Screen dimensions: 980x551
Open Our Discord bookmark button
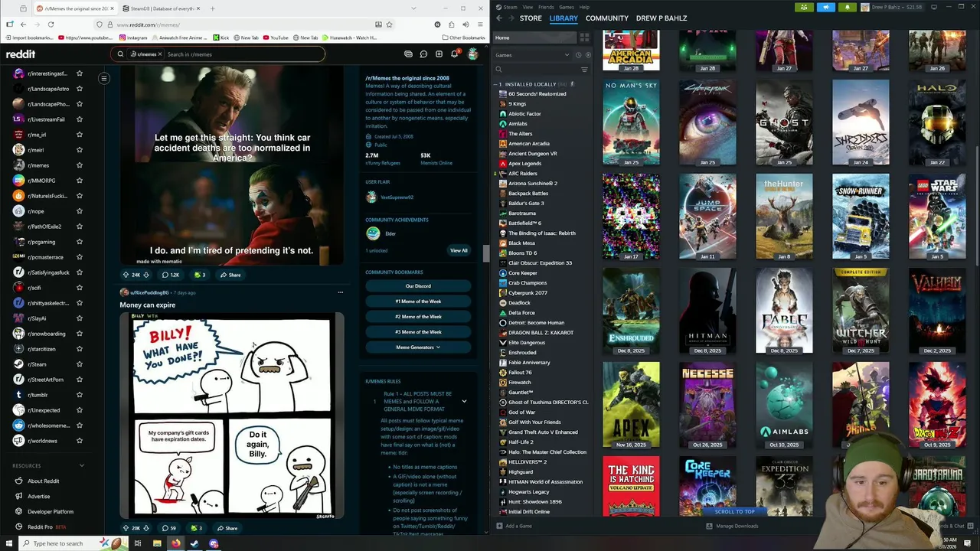[x=418, y=286]
